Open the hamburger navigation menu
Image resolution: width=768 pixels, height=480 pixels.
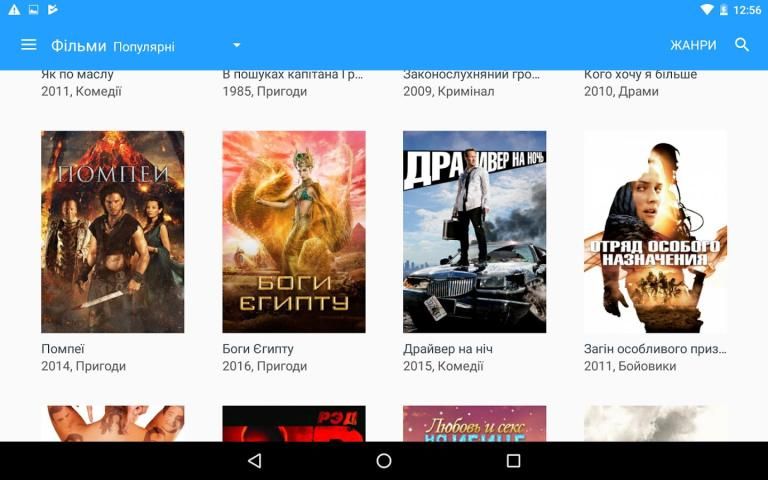tap(28, 45)
